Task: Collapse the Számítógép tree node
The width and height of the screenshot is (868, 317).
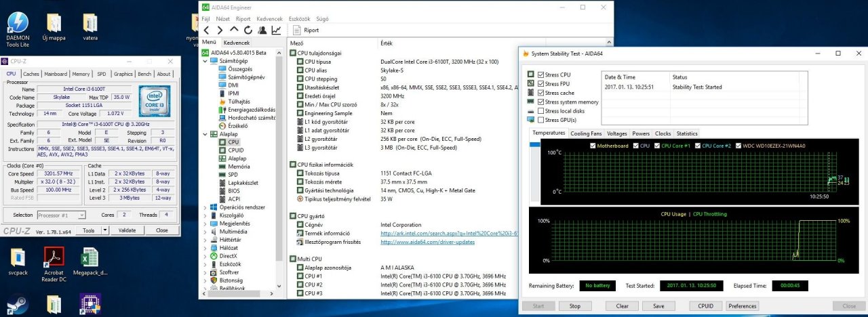Action: (205, 61)
